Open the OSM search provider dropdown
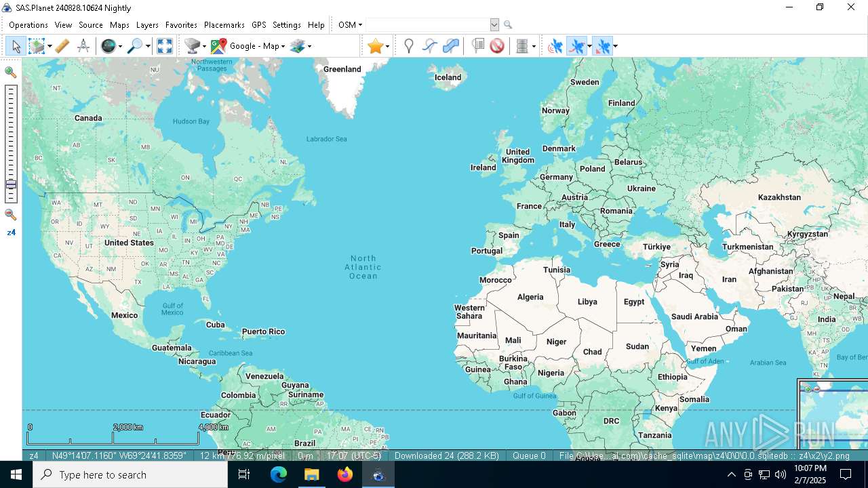868x488 pixels. 350,25
